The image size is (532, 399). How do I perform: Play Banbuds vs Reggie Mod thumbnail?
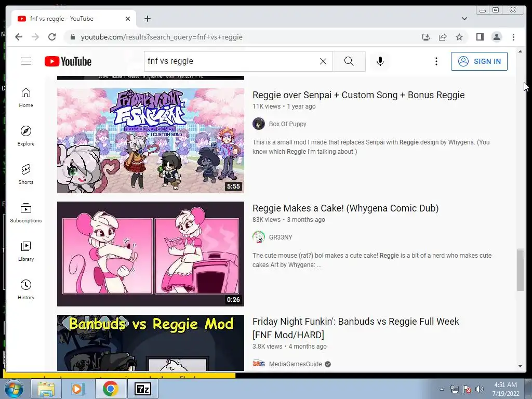(x=150, y=343)
